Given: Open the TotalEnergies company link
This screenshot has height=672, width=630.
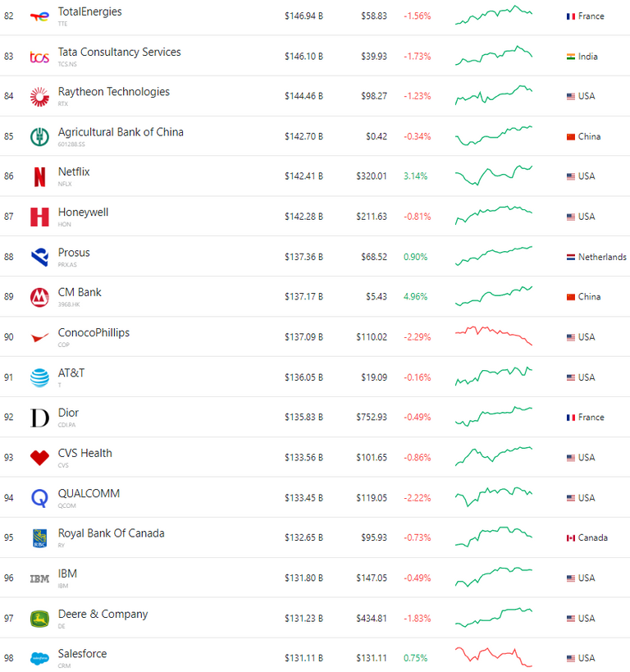Looking at the screenshot, I should (x=89, y=11).
